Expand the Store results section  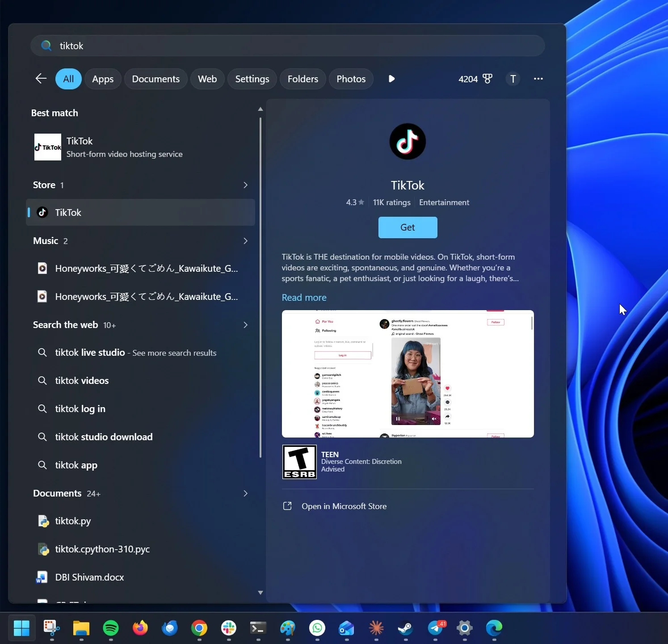tap(245, 185)
